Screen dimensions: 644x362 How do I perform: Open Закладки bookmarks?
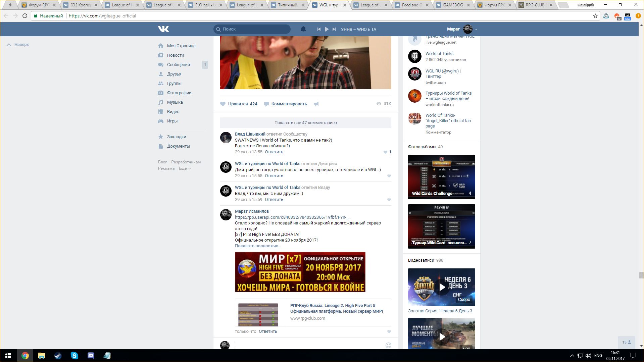[177, 137]
